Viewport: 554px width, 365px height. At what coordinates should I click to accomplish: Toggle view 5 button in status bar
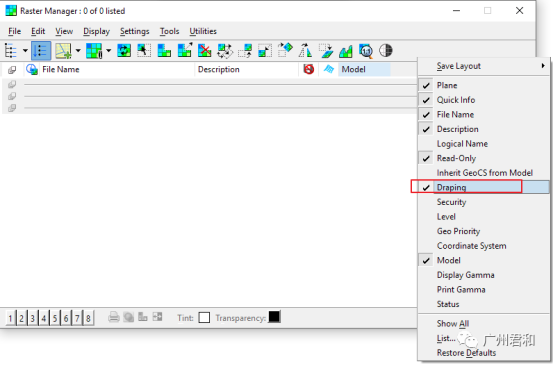point(55,318)
